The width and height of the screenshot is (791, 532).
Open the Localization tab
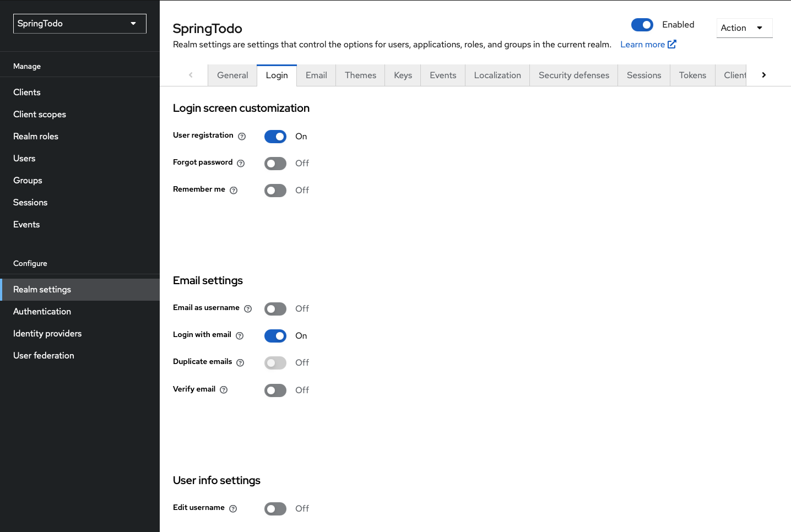point(497,75)
